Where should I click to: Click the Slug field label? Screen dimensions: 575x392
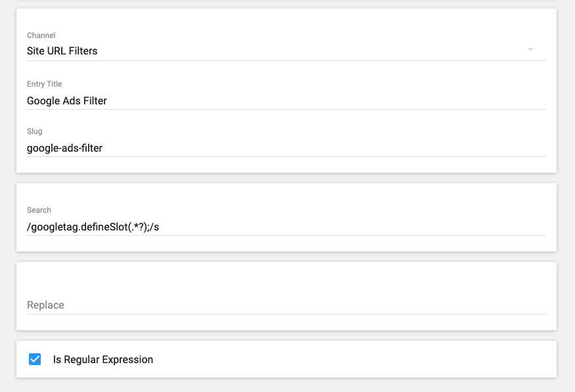[35, 131]
